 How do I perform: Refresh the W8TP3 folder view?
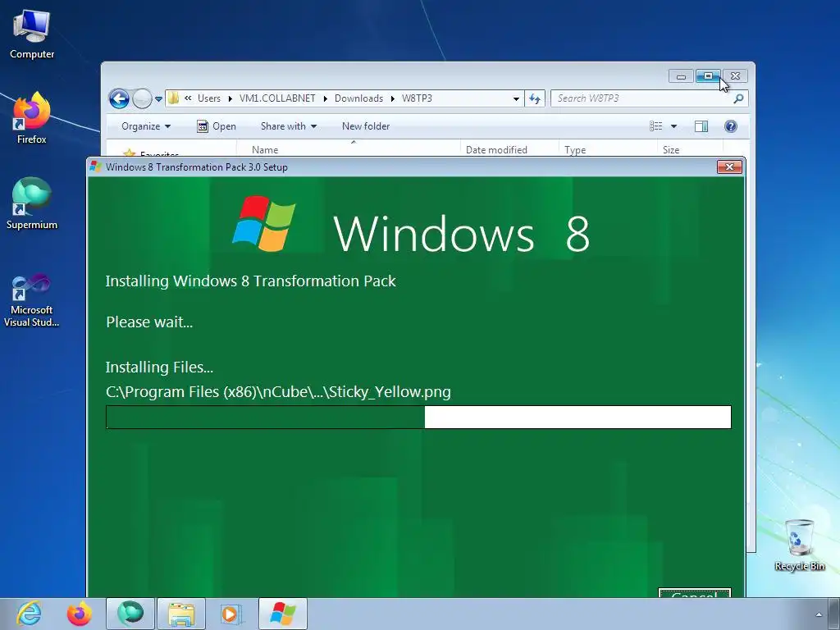point(535,98)
